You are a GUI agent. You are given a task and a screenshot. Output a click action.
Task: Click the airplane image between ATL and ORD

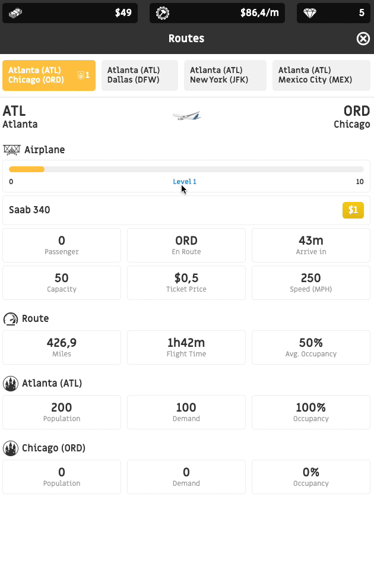pos(186,116)
